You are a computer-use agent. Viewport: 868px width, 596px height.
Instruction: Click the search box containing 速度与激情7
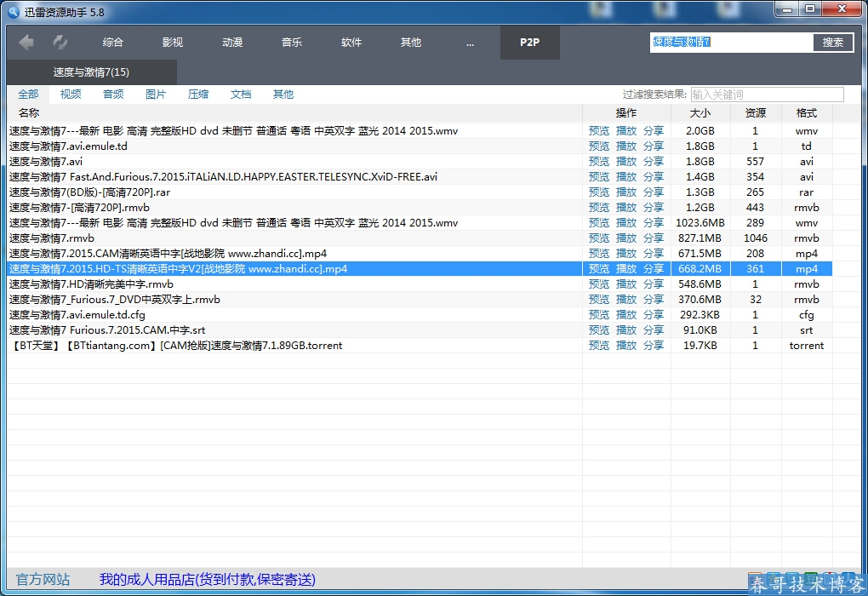(731, 42)
